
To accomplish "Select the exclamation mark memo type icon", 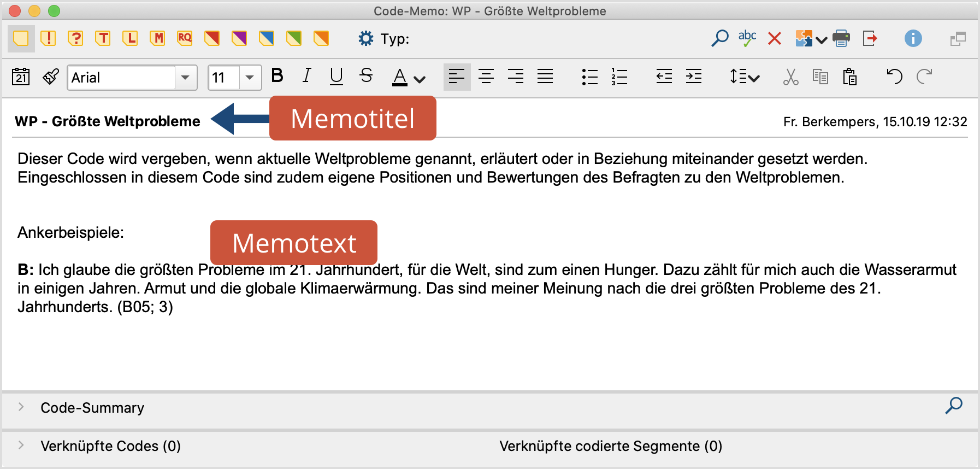I will tap(49, 38).
